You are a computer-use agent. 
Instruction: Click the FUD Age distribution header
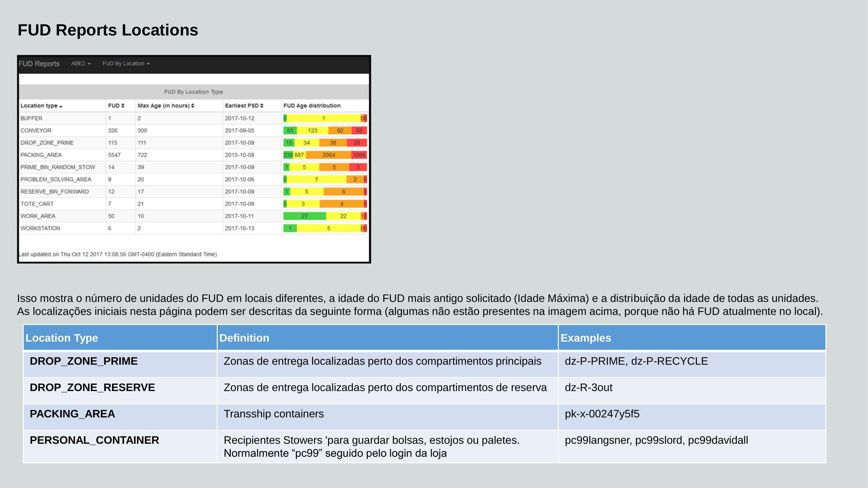pyautogui.click(x=312, y=106)
